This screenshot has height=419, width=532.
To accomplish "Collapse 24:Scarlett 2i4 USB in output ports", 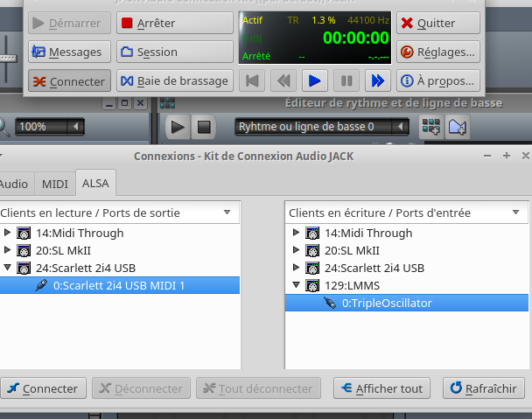I will point(7,268).
